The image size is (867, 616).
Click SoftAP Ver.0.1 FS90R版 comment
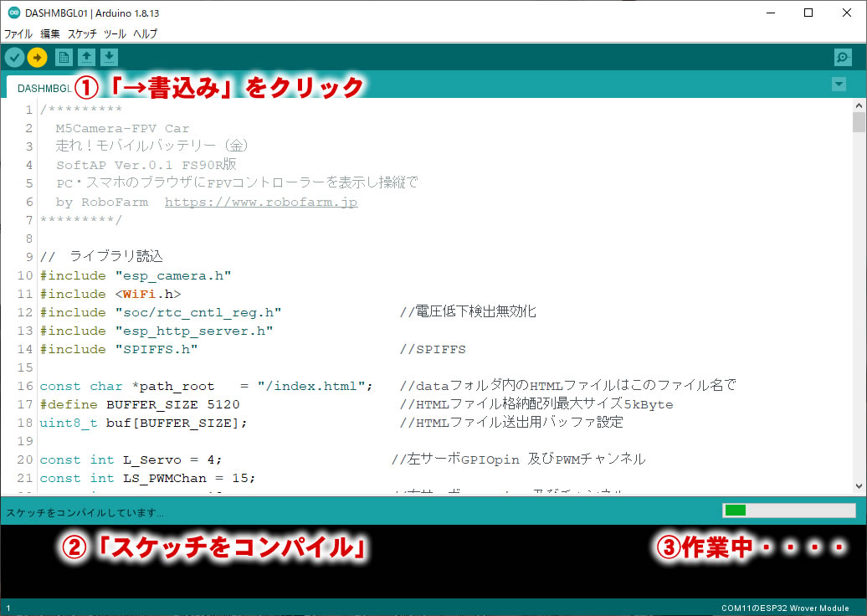click(146, 165)
